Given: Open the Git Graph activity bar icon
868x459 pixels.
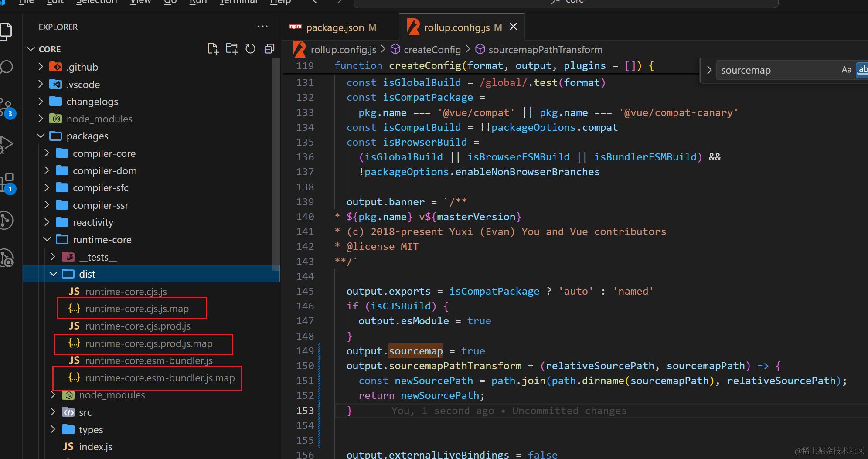Looking at the screenshot, I should point(7,220).
